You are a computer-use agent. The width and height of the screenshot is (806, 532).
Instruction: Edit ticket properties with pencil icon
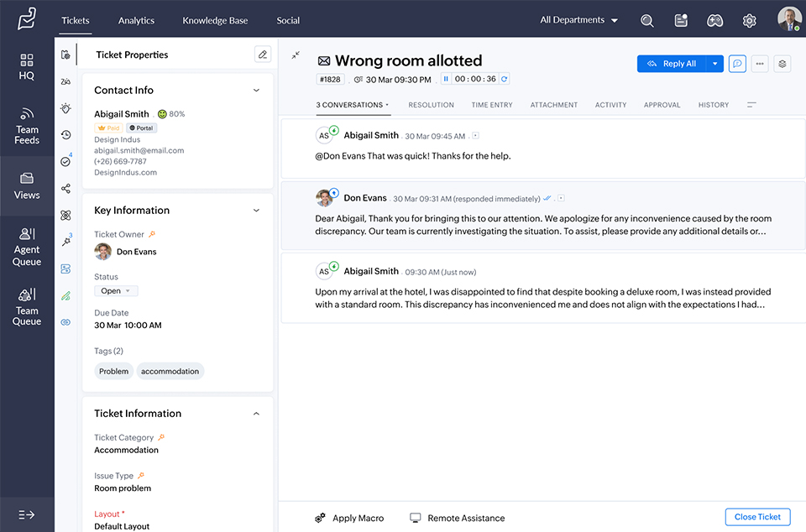(263, 55)
